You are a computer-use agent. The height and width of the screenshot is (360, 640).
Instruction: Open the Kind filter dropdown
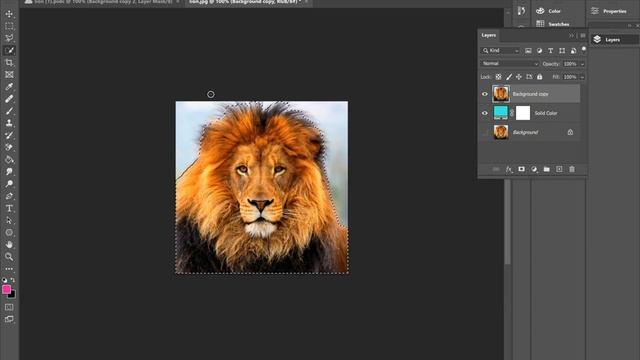(500, 51)
